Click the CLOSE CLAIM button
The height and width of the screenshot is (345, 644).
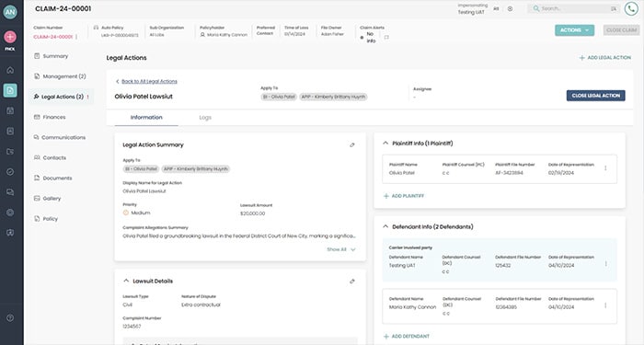click(x=621, y=30)
